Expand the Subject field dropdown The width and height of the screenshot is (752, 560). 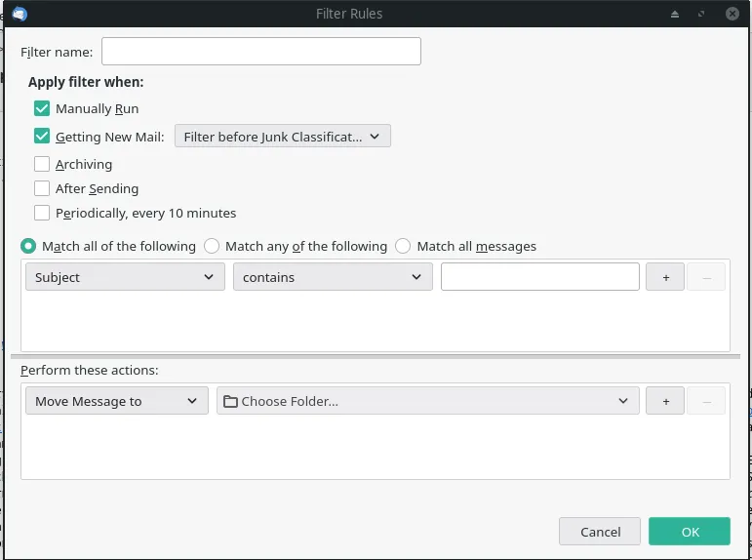coord(124,277)
